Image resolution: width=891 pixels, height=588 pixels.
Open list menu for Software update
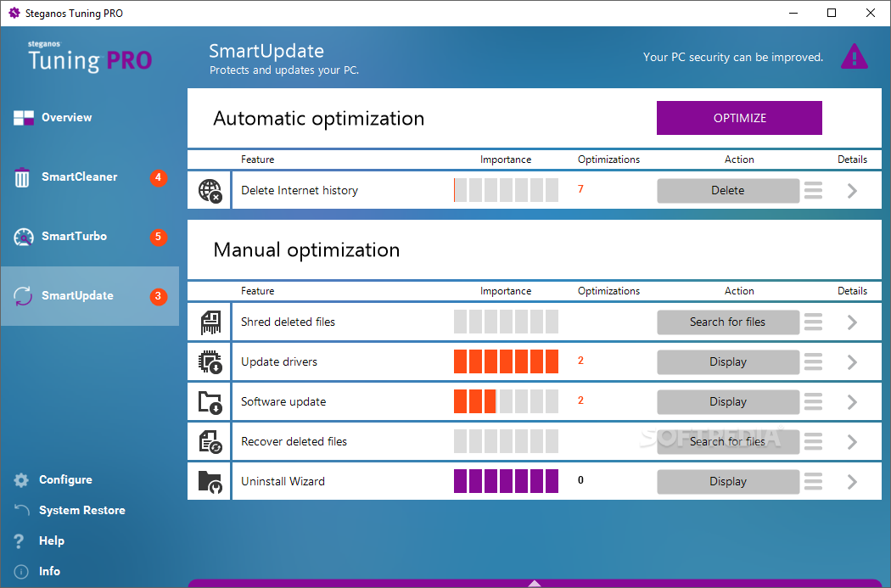click(x=813, y=401)
